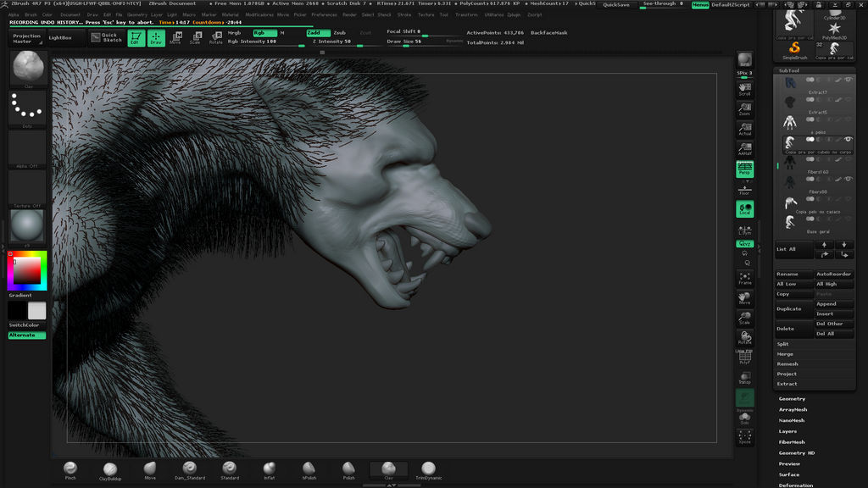868x488 pixels.
Task: Expand the Deformation section
Action: pos(795,485)
